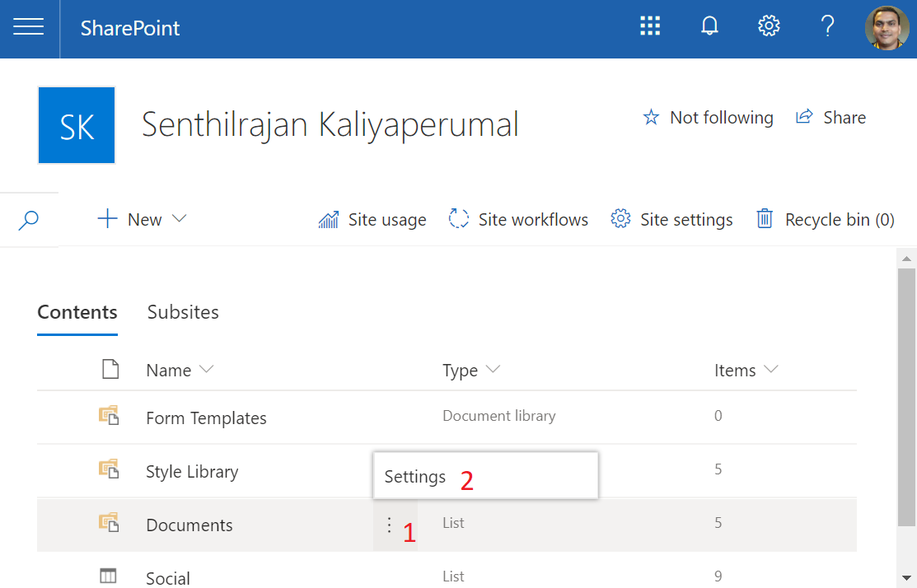Open the hamburger navigation menu
This screenshot has width=917, height=588.
pos(29,27)
